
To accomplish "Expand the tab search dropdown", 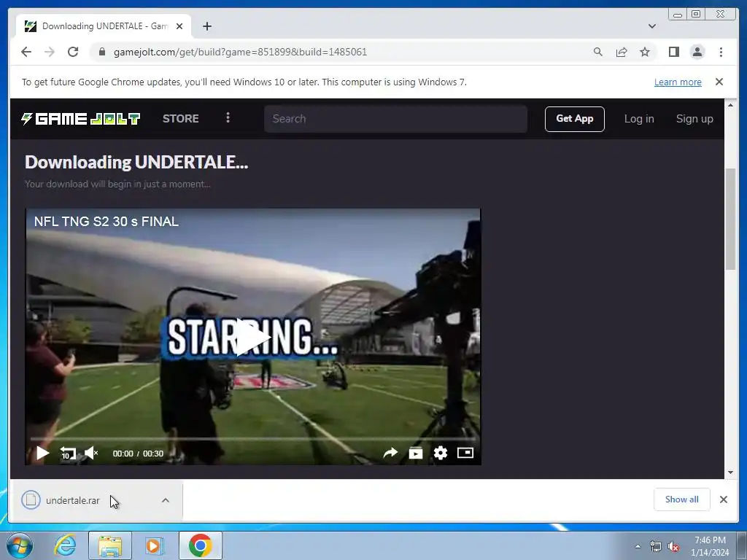I will pyautogui.click(x=651, y=26).
